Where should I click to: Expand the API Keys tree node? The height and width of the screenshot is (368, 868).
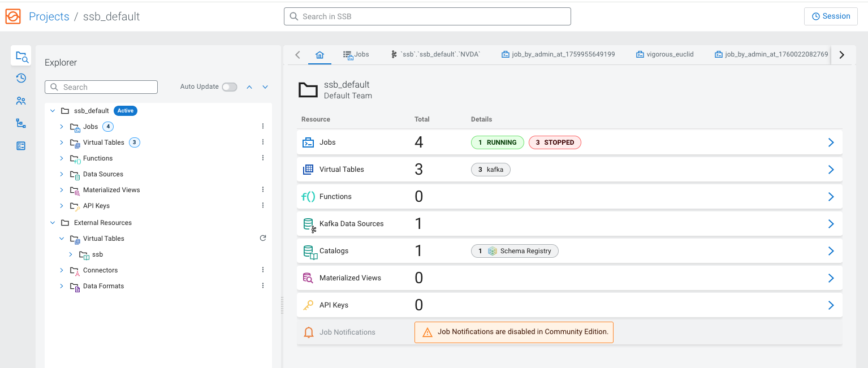[x=62, y=206]
